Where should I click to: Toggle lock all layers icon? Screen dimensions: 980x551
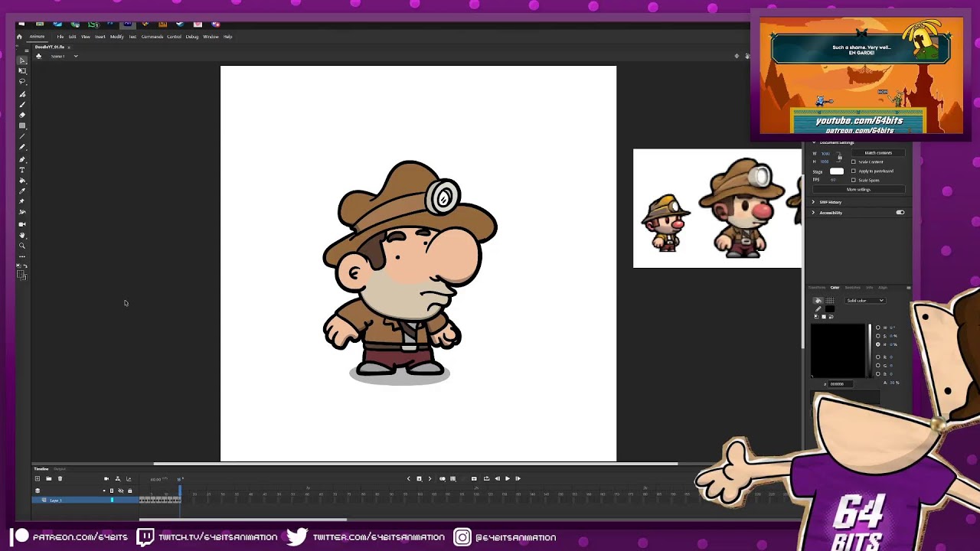click(129, 491)
